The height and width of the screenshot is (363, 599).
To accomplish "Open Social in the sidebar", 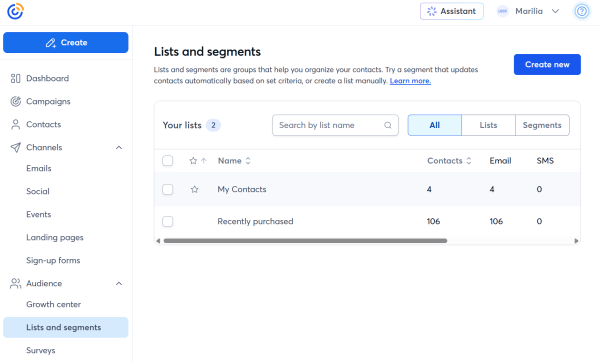I will (38, 191).
